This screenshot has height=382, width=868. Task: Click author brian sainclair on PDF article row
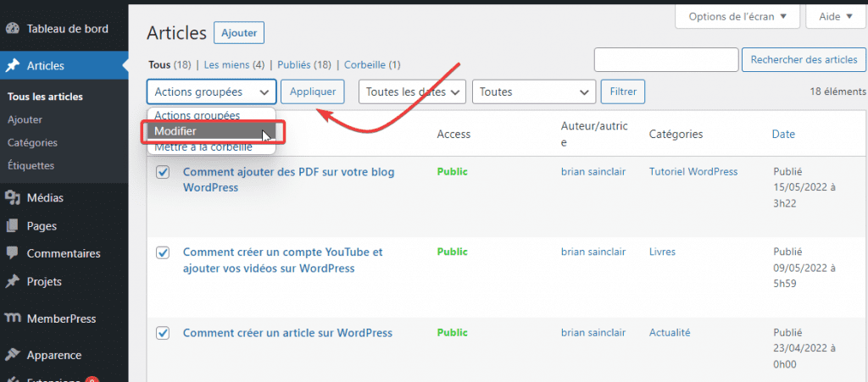click(593, 172)
